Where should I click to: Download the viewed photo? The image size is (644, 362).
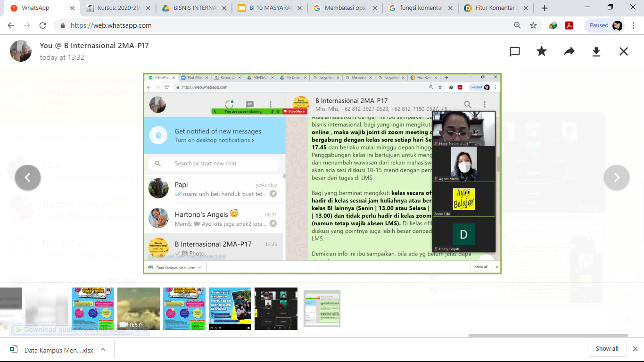[x=596, y=51]
